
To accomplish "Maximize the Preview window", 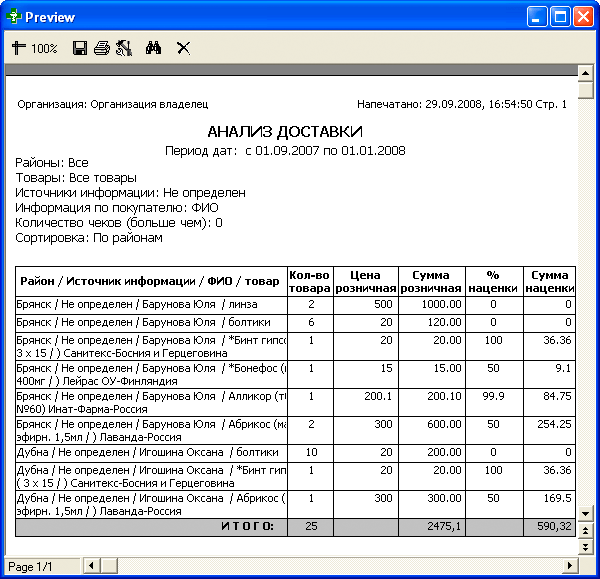I will [560, 17].
